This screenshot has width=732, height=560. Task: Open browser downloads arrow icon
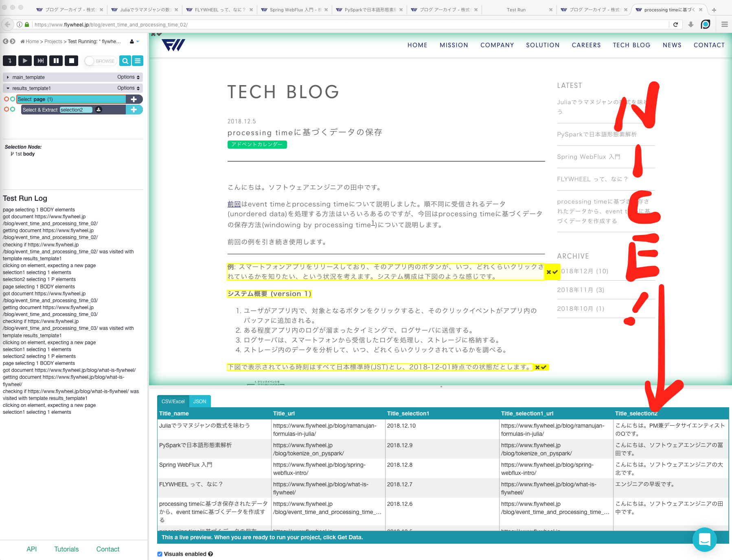[x=691, y=24]
